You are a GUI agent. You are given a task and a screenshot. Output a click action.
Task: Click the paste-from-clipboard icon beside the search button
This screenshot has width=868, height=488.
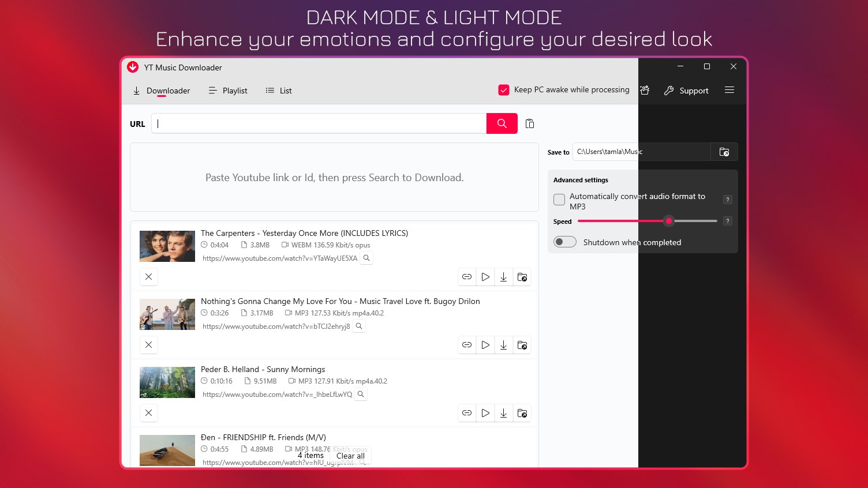[530, 123]
